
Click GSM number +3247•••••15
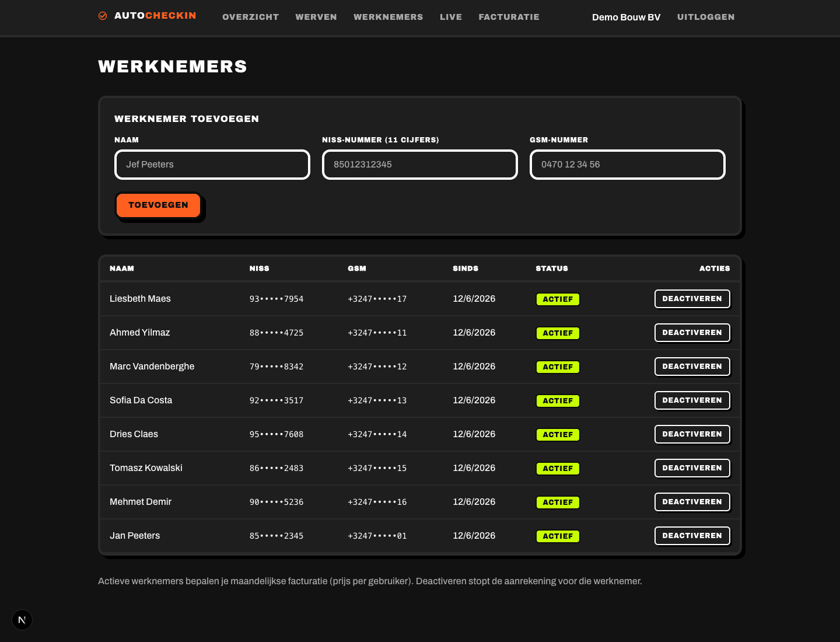click(x=377, y=468)
